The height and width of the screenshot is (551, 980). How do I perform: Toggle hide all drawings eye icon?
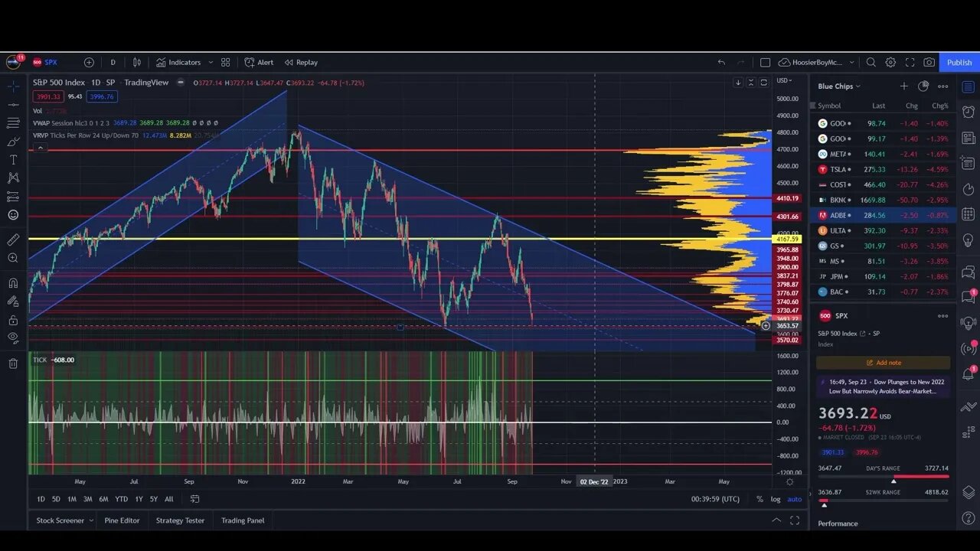pyautogui.click(x=13, y=338)
